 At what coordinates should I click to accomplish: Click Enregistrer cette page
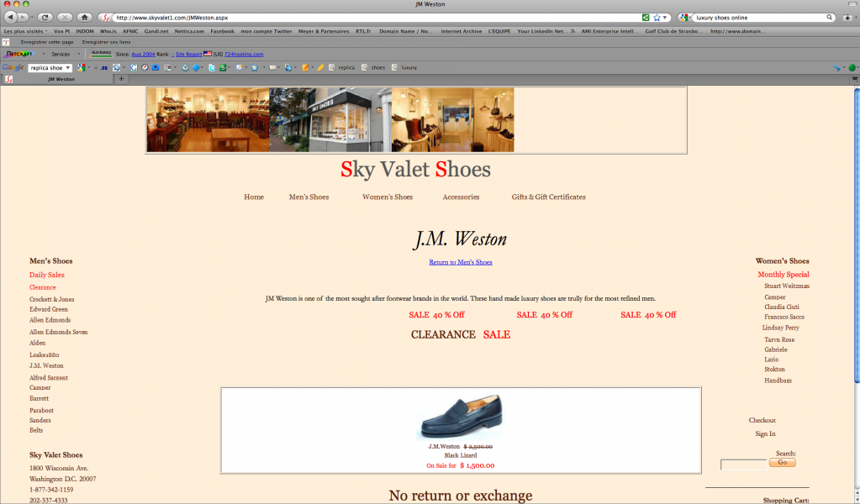pyautogui.click(x=47, y=42)
